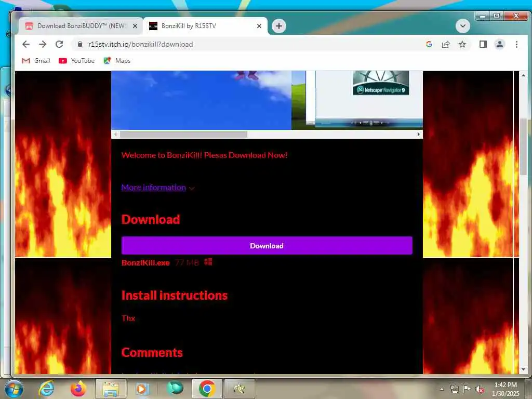Viewport: 532px width, 399px height.
Task: Click the gallery horizontal scrollbar thumb
Action: pos(183,135)
